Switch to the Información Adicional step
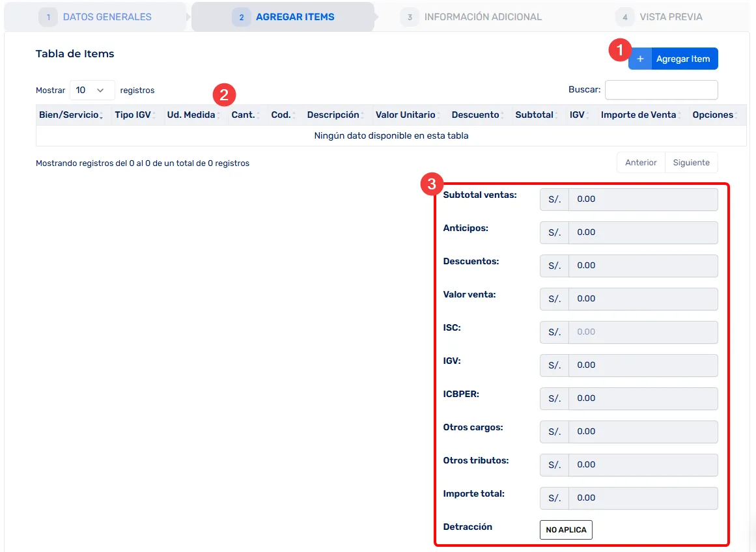Image resolution: width=756 pixels, height=552 pixels. [473, 17]
